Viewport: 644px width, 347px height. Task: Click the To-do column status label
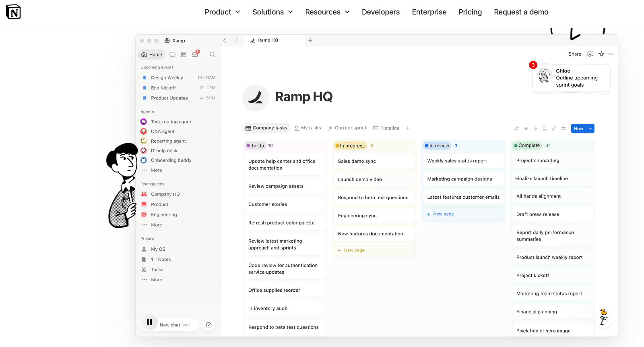pos(255,145)
